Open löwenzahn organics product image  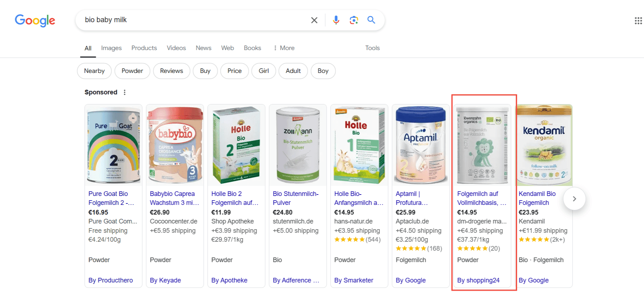[482, 145]
